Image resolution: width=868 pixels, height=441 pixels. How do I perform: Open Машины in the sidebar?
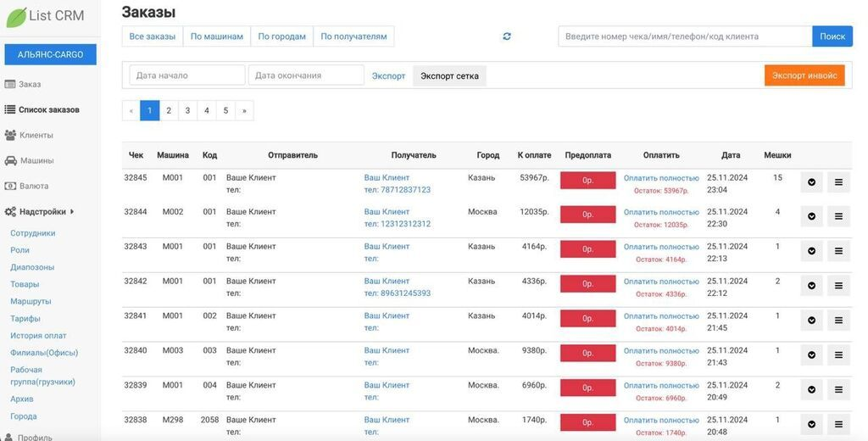click(36, 160)
